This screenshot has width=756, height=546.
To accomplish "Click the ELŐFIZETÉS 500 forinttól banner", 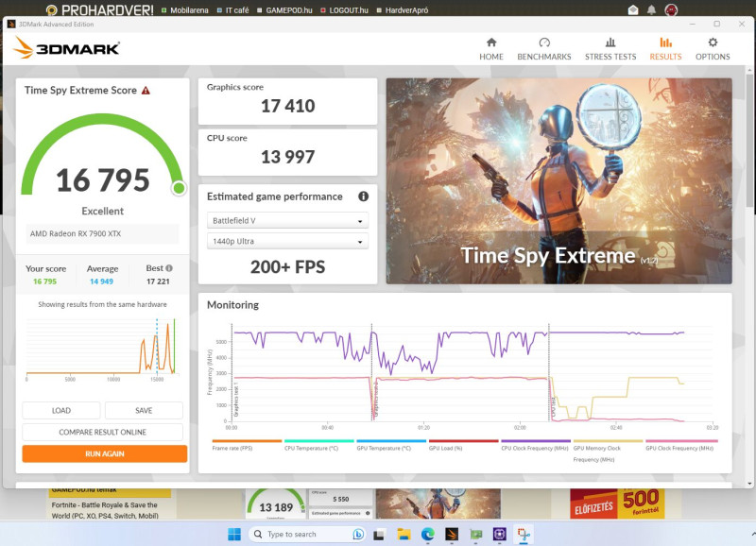I will [617, 503].
